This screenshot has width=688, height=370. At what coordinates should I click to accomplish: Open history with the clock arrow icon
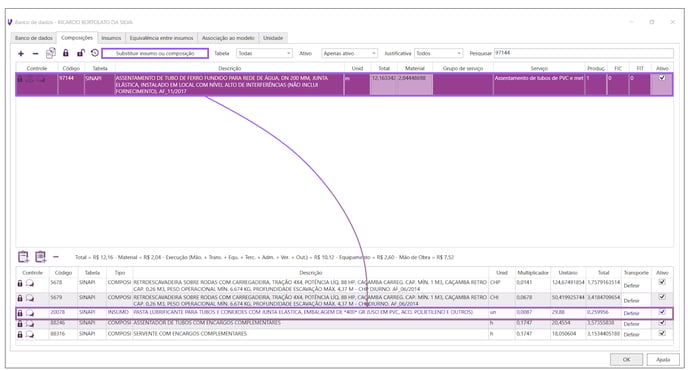coord(95,53)
